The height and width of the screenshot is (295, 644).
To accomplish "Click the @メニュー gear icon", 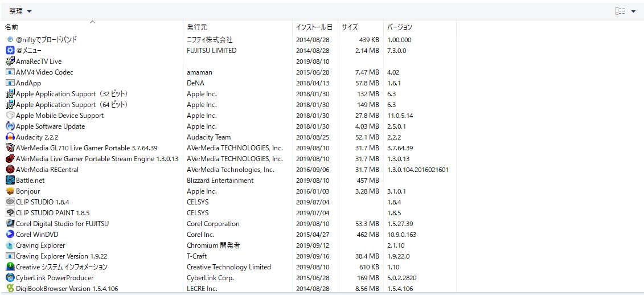I will tap(10, 51).
